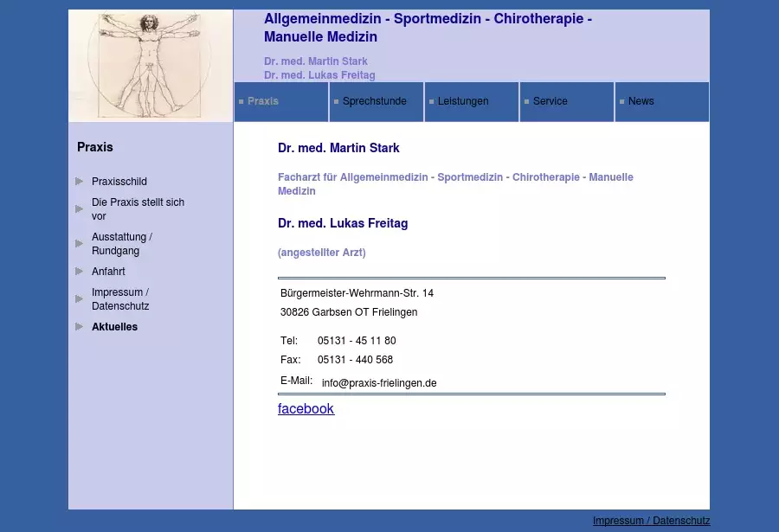Select the Service menu item
Screen dimensions: 779x532
pos(550,101)
